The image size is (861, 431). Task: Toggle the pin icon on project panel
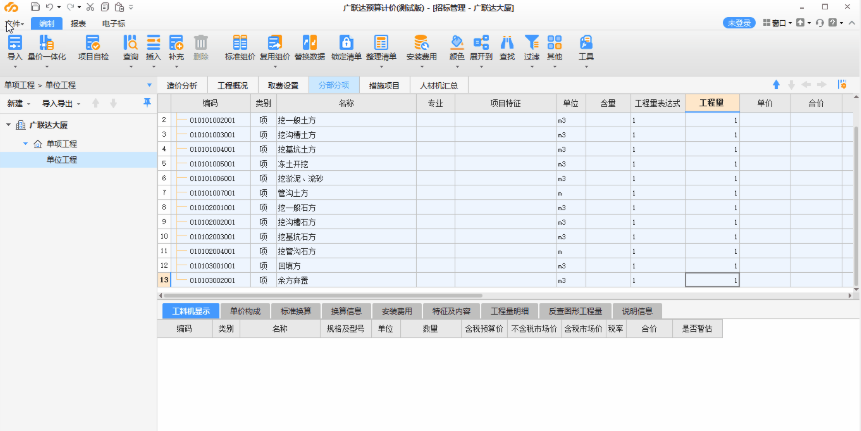click(x=147, y=103)
